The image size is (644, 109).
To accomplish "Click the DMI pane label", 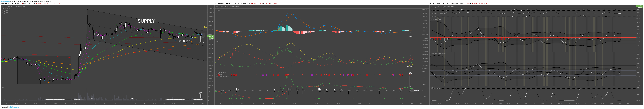I will click(x=218, y=42).
